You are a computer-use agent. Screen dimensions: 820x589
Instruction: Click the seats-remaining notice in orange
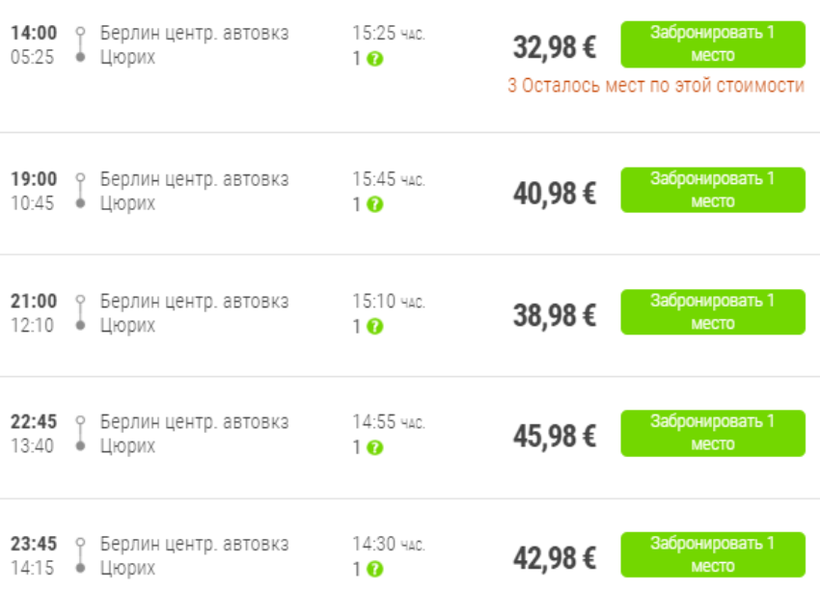pos(655,86)
